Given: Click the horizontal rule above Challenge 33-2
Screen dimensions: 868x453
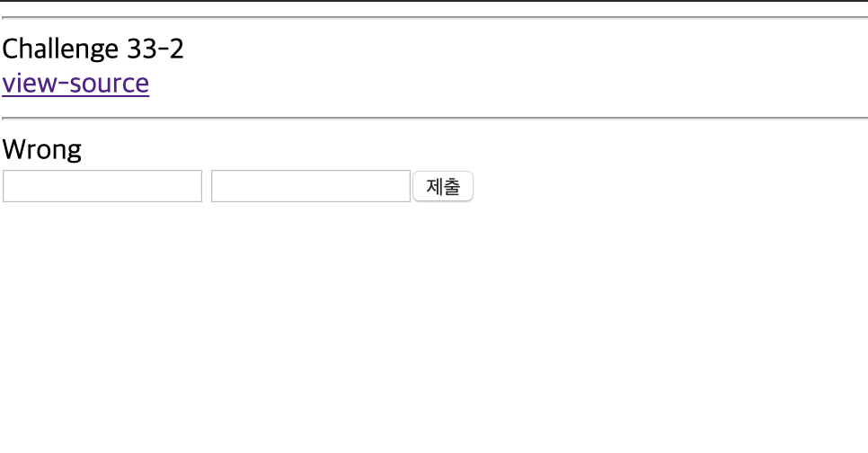Looking at the screenshot, I should (x=435, y=18).
